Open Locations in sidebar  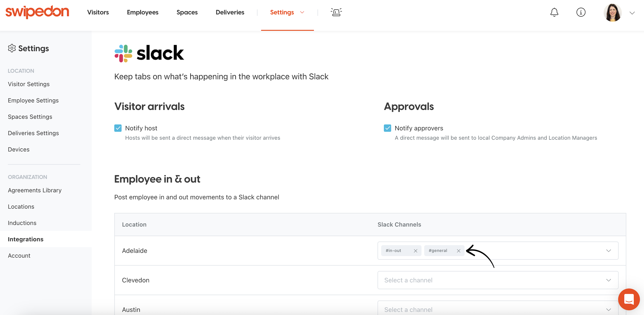(21, 206)
